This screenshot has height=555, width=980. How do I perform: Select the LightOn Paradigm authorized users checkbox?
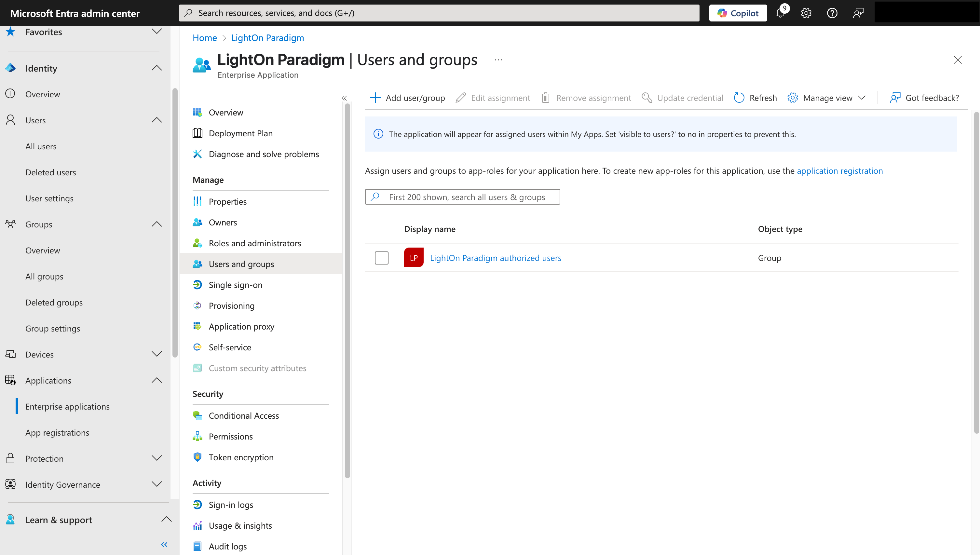click(381, 258)
